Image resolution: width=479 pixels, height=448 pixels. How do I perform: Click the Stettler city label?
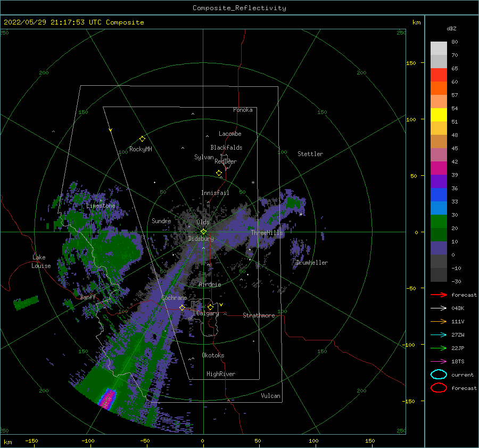310,154
